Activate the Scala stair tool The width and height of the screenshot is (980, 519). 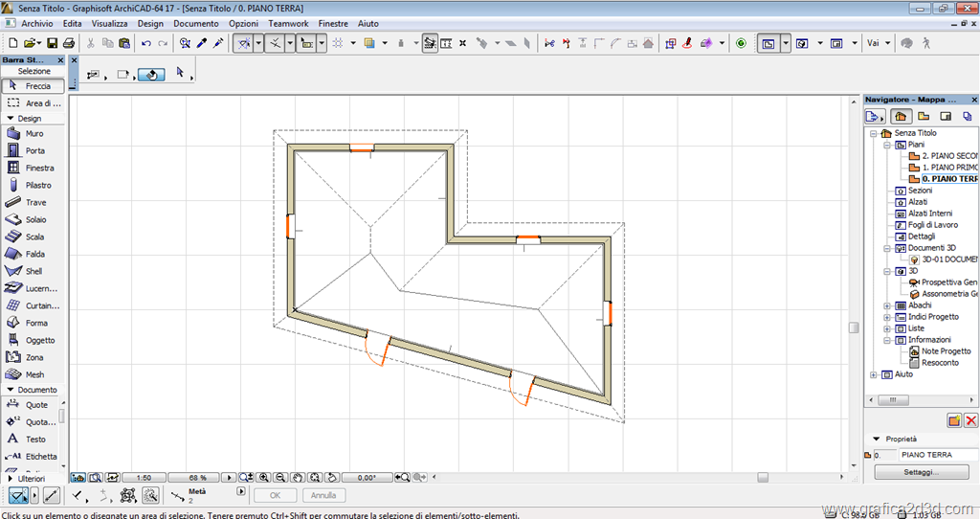[x=33, y=237]
